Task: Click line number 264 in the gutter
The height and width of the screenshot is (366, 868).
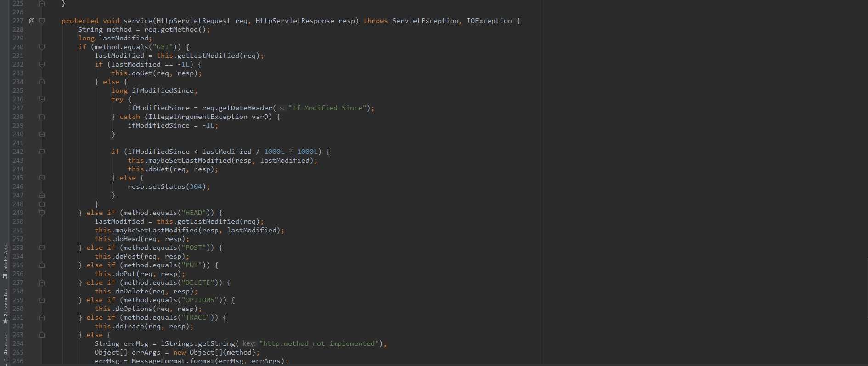Action: tap(18, 343)
